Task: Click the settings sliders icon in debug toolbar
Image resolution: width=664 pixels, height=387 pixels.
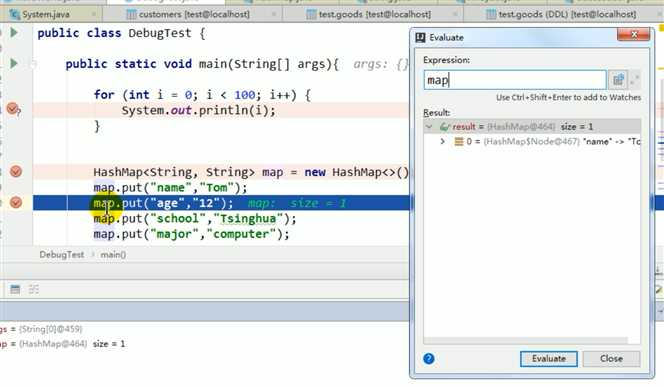Action: tap(33, 290)
